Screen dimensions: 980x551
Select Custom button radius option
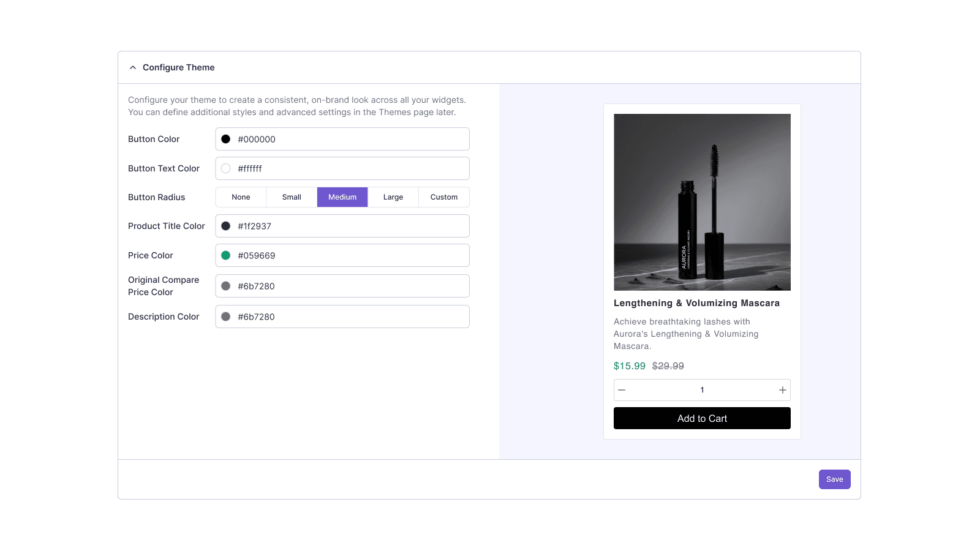[444, 197]
